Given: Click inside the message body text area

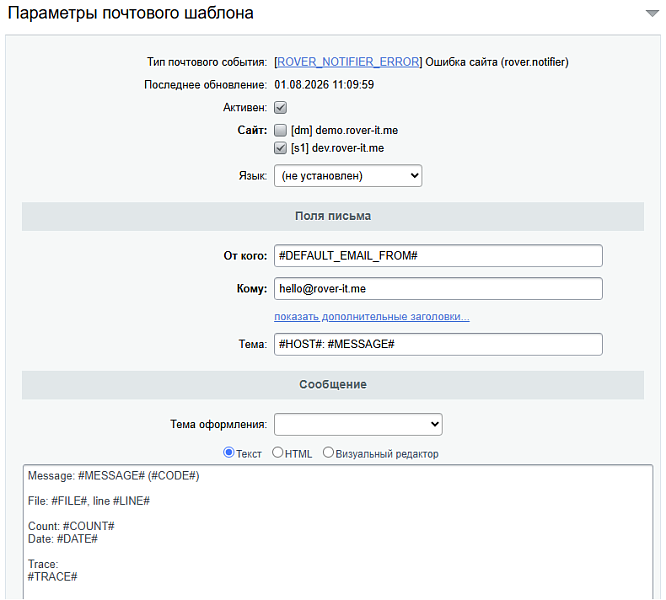Looking at the screenshot, I should coord(338,532).
